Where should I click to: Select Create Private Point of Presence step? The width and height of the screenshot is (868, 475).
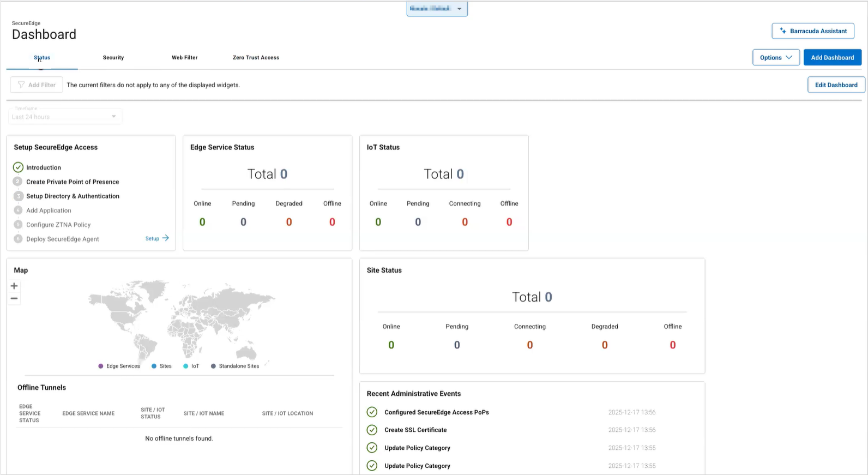pyautogui.click(x=73, y=182)
